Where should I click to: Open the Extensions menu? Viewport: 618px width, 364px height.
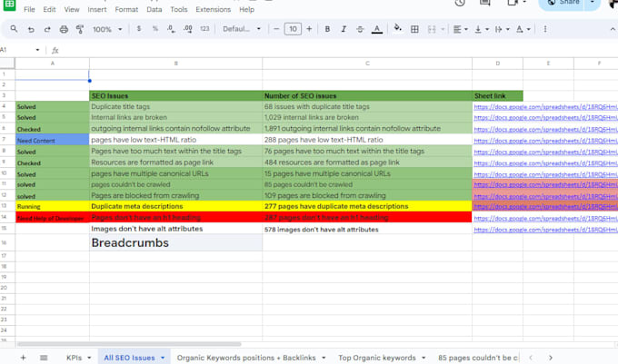[214, 9]
